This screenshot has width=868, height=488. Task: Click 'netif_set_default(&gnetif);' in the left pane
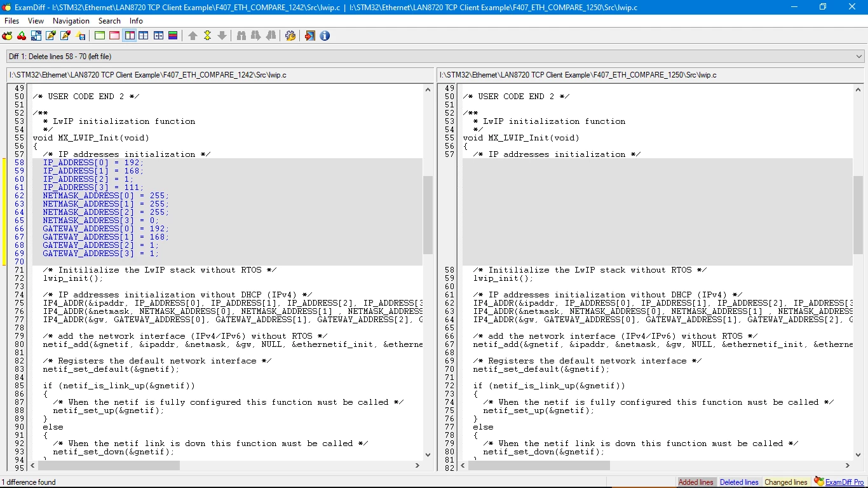coord(111,369)
